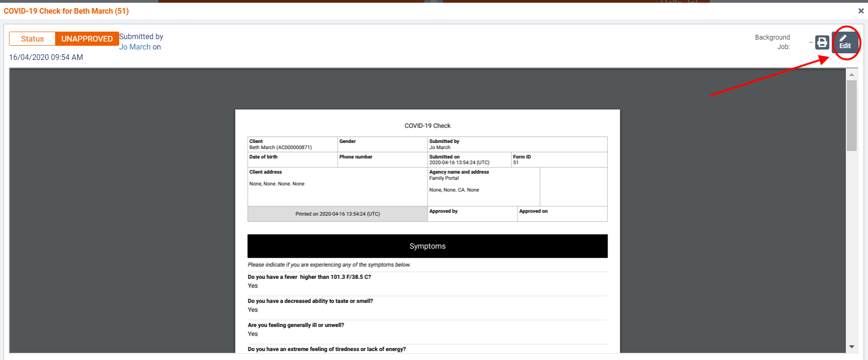Click the Background Job label
The width and height of the screenshot is (868, 360).
tap(772, 42)
